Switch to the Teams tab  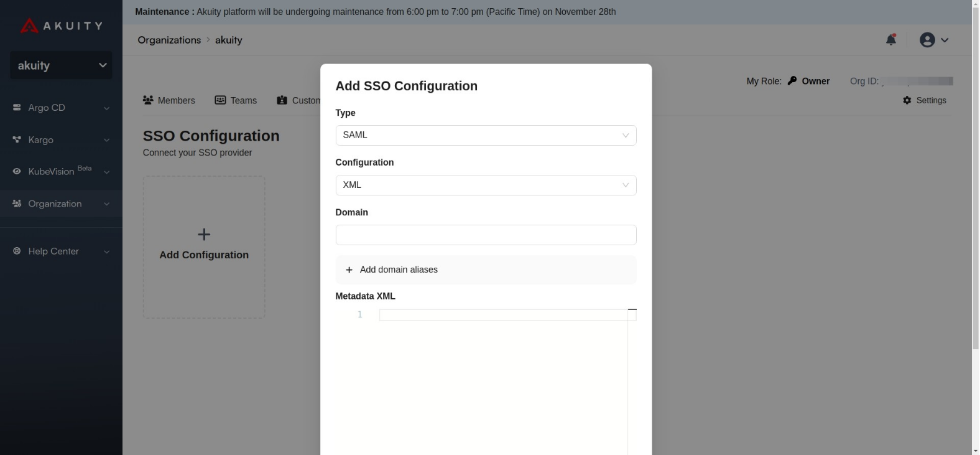click(236, 100)
